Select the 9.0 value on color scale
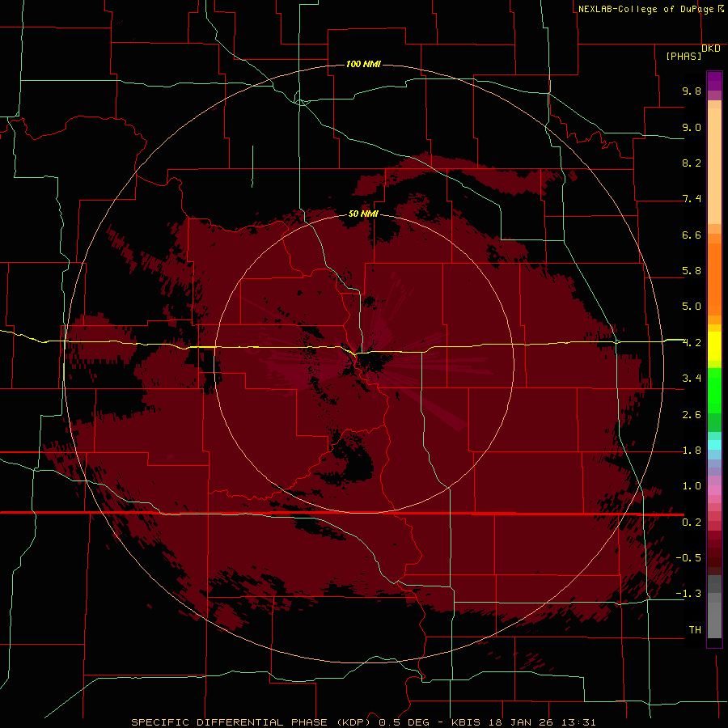Image resolution: width=728 pixels, height=728 pixels. coord(692,127)
